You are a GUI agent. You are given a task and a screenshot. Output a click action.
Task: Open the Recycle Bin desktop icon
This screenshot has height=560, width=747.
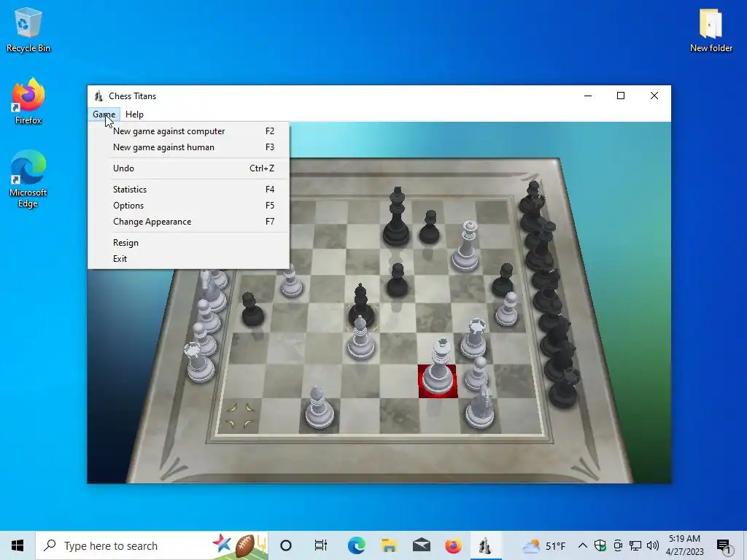(28, 29)
